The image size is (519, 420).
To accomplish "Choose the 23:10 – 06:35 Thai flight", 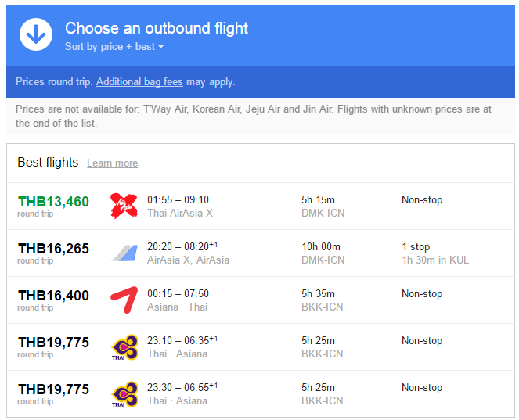I will (x=182, y=341).
